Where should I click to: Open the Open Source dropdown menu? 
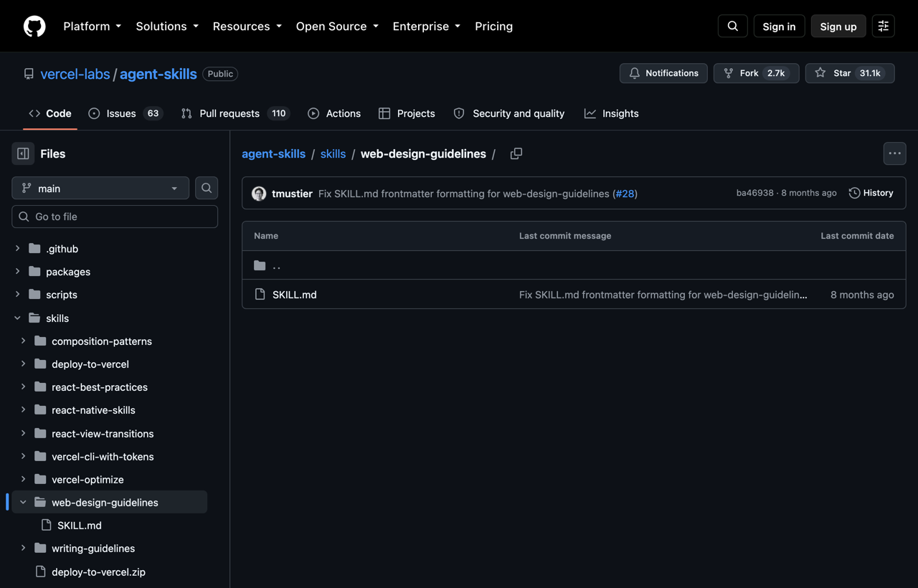pos(337,26)
